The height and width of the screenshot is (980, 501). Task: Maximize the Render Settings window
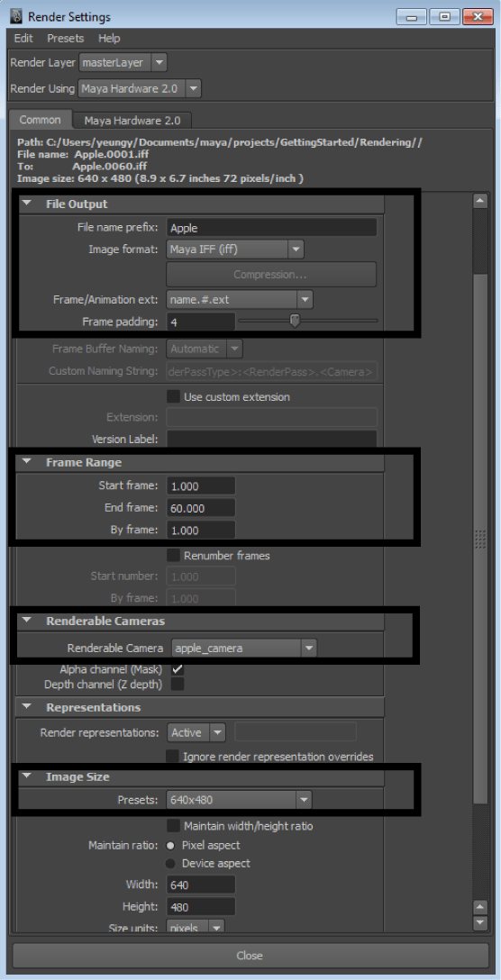[x=444, y=16]
